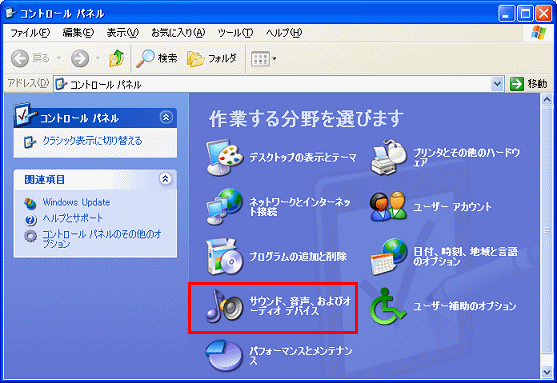Collapse the 関連項目 side panel

tap(166, 179)
